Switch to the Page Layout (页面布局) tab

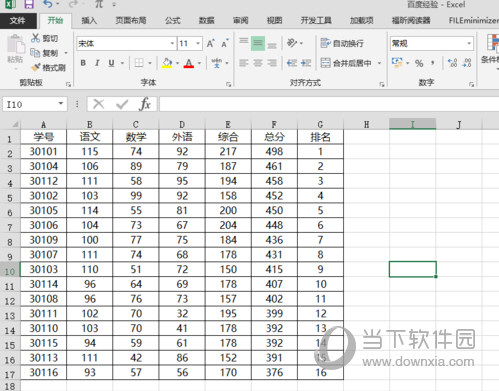click(131, 21)
